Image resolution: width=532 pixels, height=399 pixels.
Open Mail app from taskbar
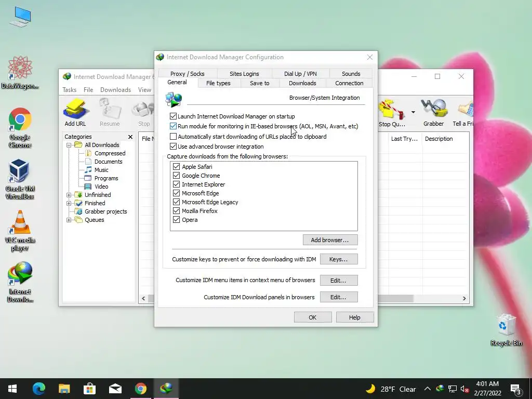(115, 389)
